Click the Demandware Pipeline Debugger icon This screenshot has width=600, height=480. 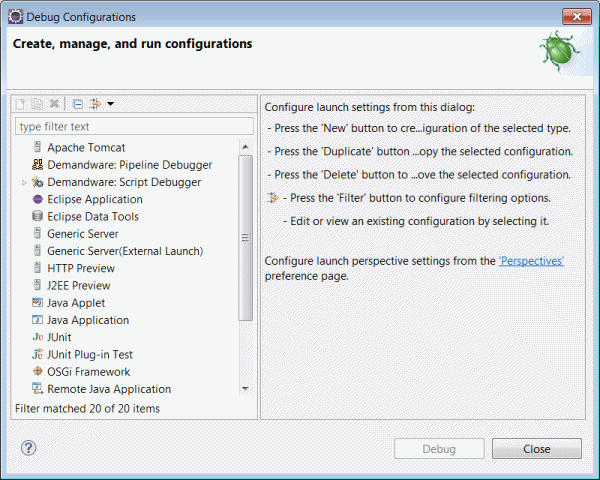[37, 164]
